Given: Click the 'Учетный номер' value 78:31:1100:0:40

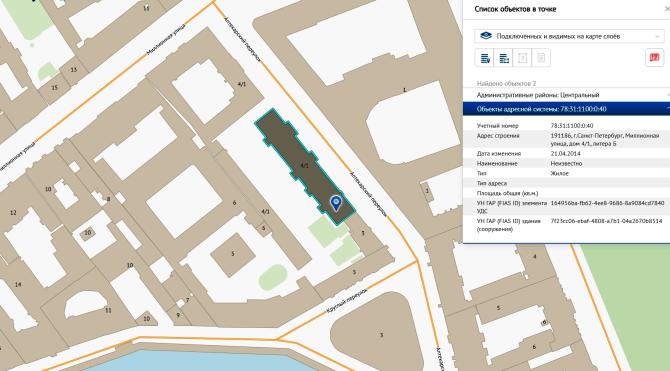Looking at the screenshot, I should pos(572,126).
